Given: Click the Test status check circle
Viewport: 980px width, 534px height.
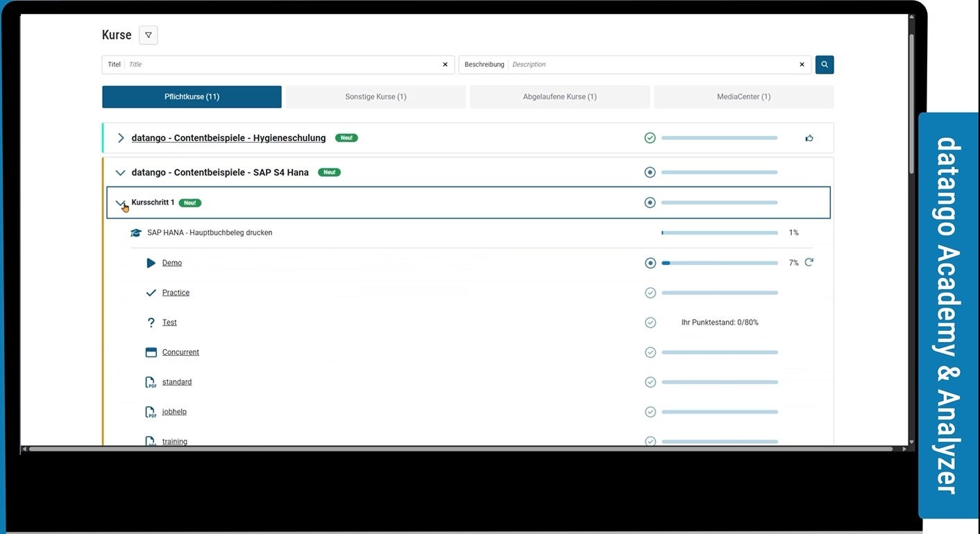Looking at the screenshot, I should [650, 322].
